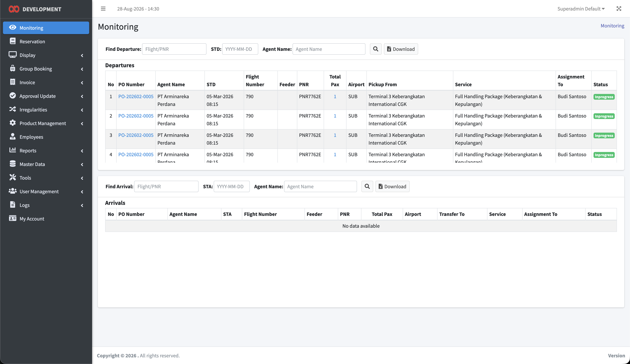Open the Reservation sidebar menu item
630x364 pixels.
point(46,41)
